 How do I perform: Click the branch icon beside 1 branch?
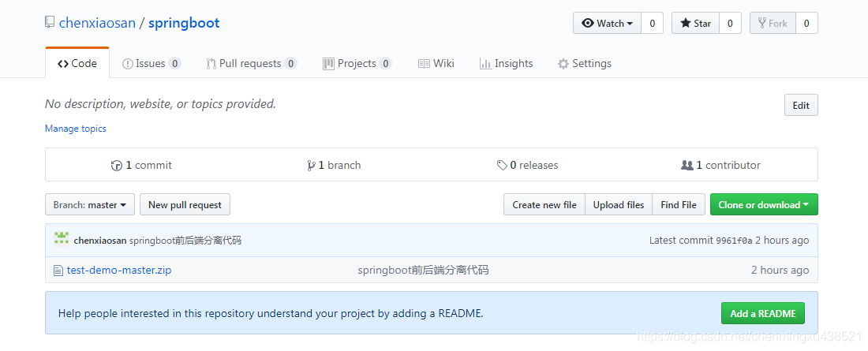point(311,166)
